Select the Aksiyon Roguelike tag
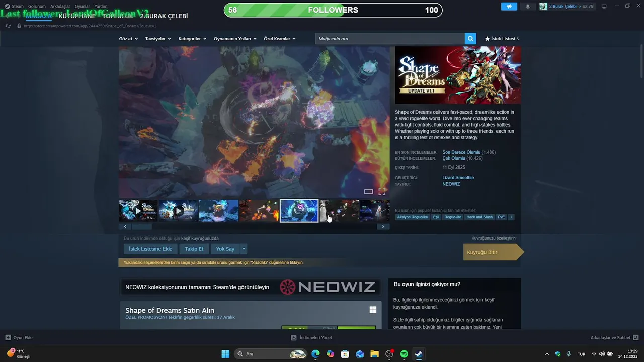The width and height of the screenshot is (644, 362). pyautogui.click(x=413, y=217)
